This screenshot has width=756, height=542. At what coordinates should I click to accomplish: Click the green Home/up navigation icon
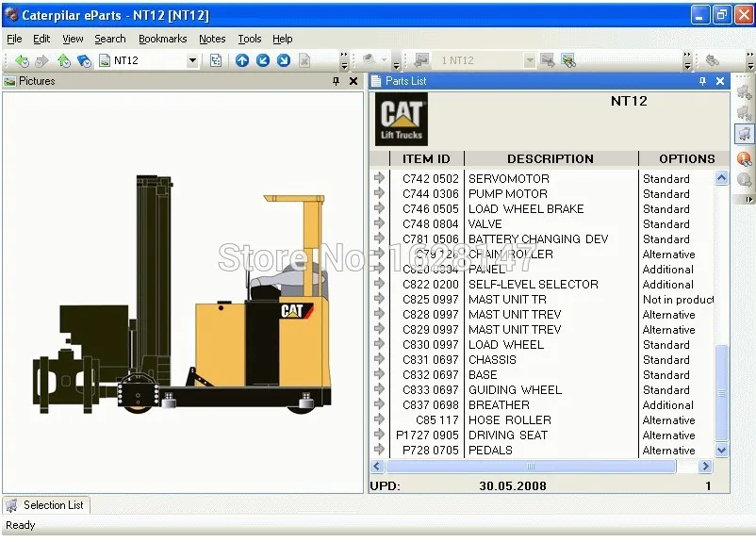point(64,60)
